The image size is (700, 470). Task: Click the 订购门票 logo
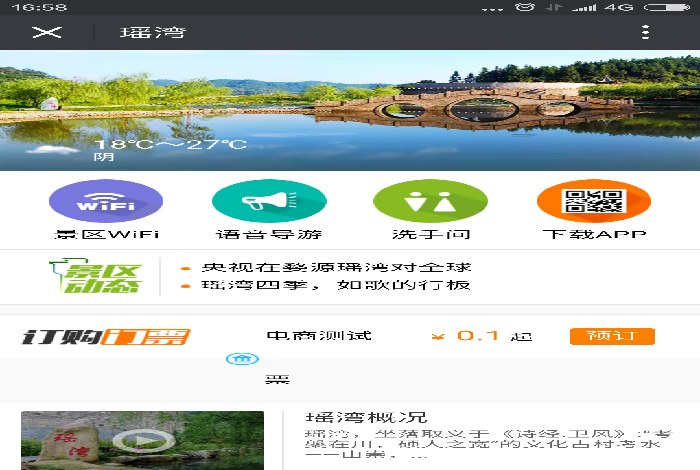click(106, 337)
